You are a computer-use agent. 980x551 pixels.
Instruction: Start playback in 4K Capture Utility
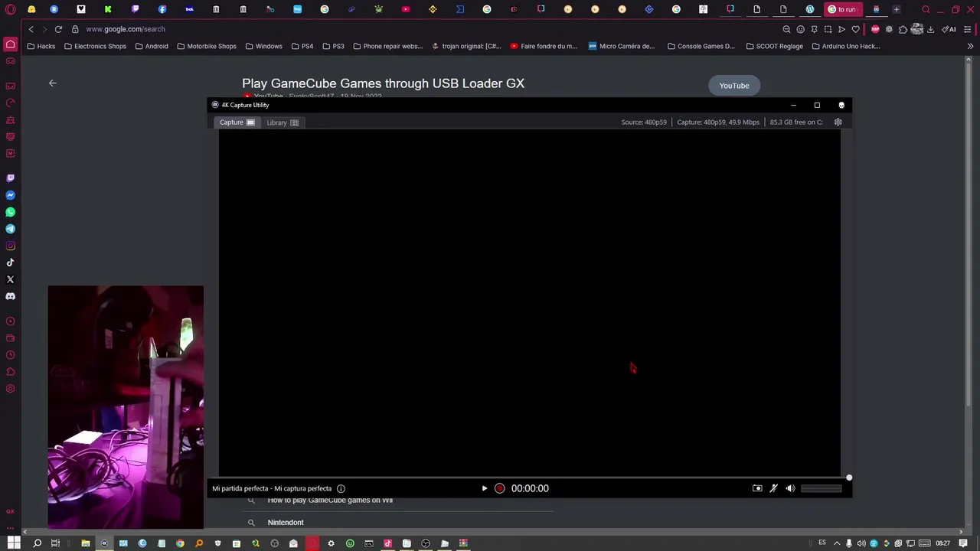484,488
